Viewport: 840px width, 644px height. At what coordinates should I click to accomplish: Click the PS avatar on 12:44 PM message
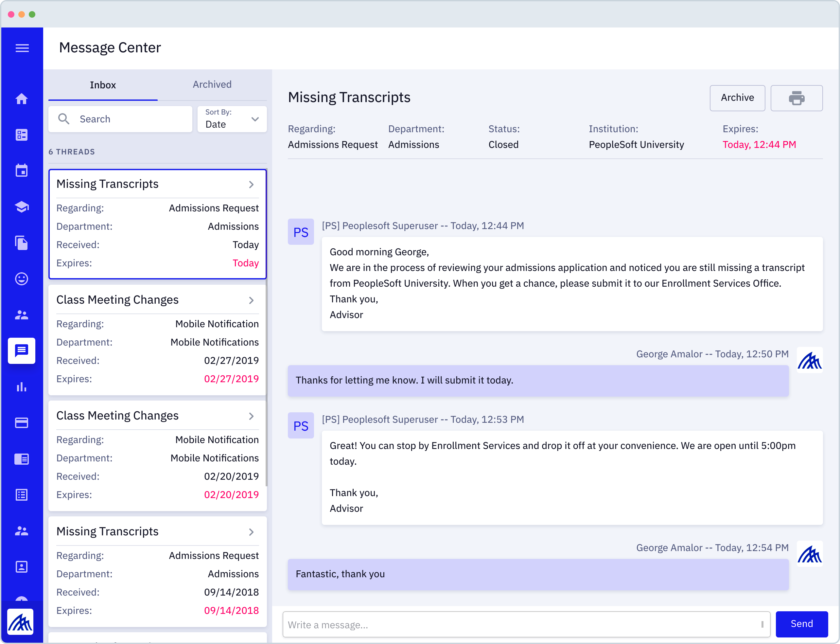coord(301,232)
